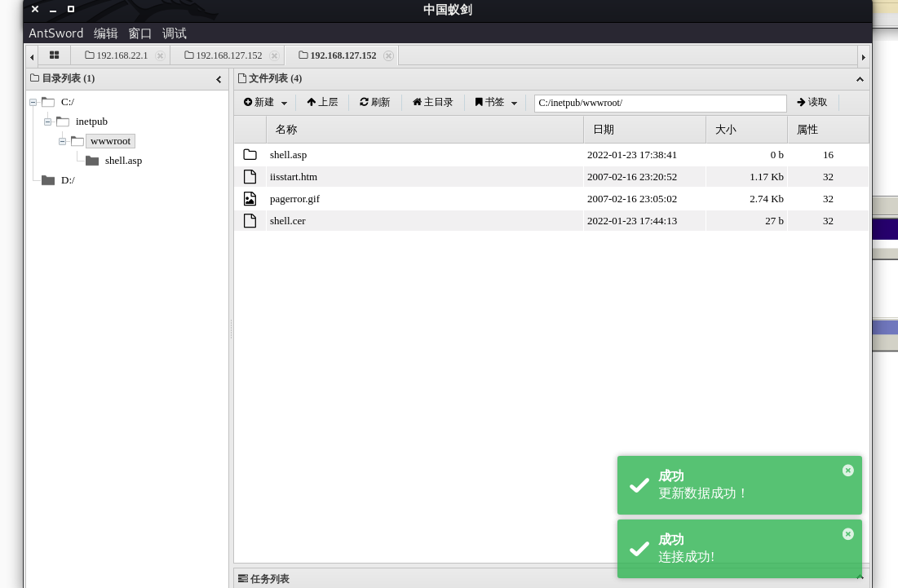
Task: Collapse the inetpub tree node
Action: point(47,122)
